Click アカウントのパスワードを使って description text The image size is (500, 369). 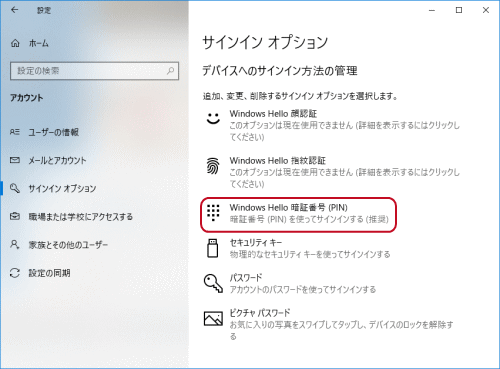click(x=303, y=290)
